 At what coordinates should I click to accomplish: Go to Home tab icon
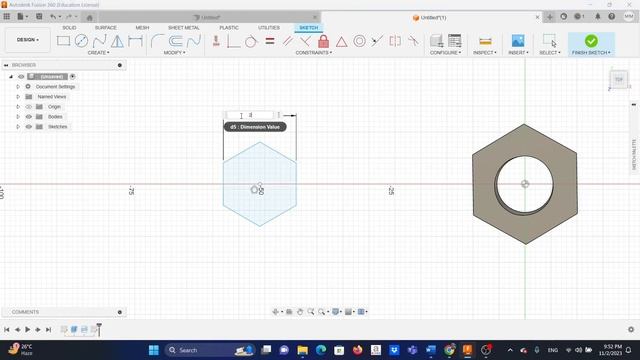tap(90, 17)
